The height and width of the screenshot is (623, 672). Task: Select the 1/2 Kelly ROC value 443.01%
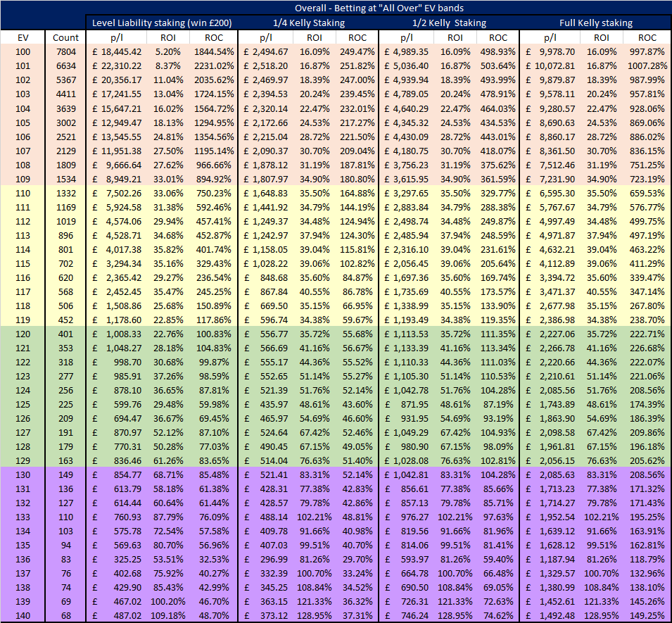(x=497, y=137)
